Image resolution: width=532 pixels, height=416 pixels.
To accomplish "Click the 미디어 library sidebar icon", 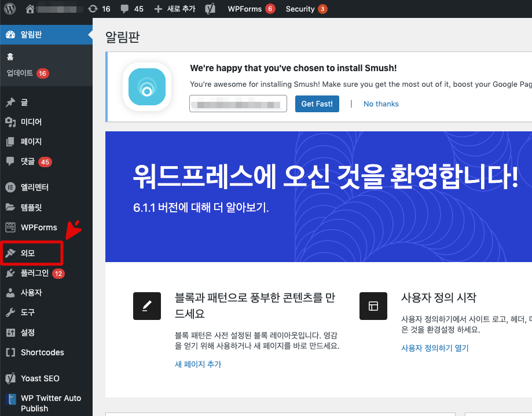I will (x=12, y=122).
